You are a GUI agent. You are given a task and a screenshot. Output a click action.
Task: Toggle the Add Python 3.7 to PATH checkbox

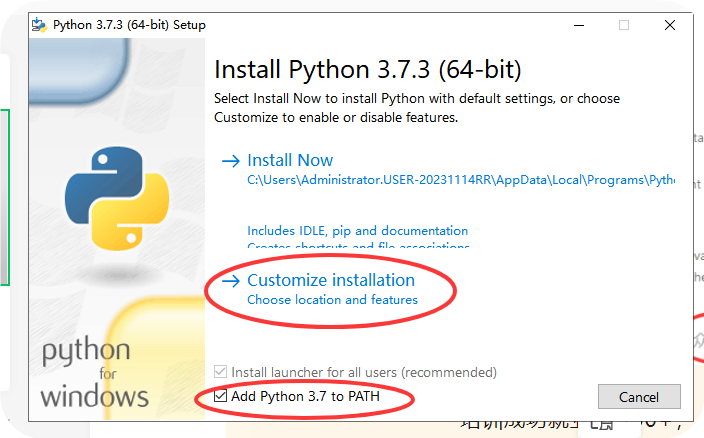tap(220, 397)
